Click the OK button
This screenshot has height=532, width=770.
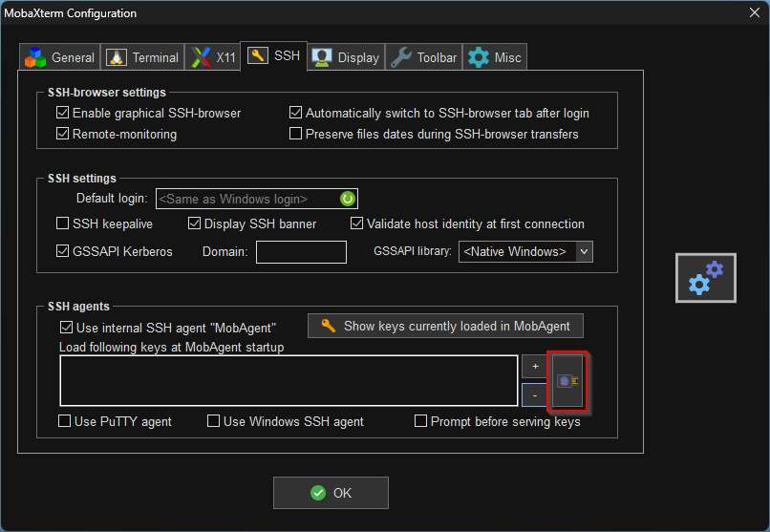(331, 493)
